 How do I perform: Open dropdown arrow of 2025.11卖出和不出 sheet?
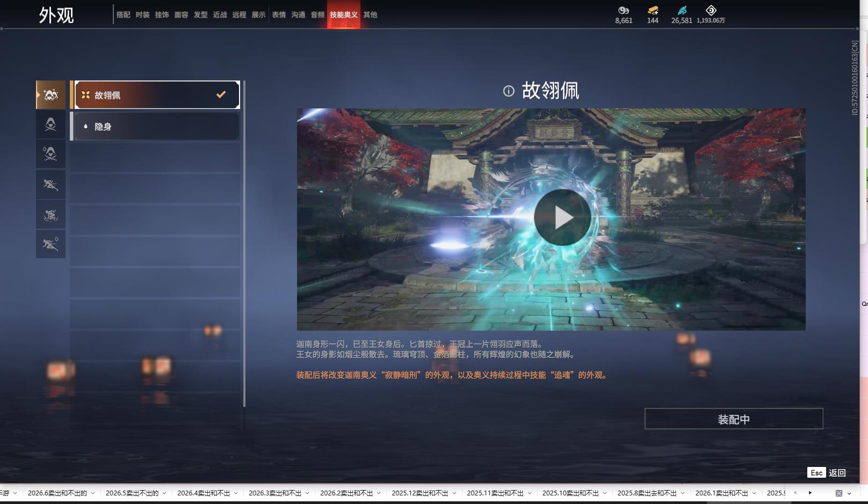coord(530,493)
